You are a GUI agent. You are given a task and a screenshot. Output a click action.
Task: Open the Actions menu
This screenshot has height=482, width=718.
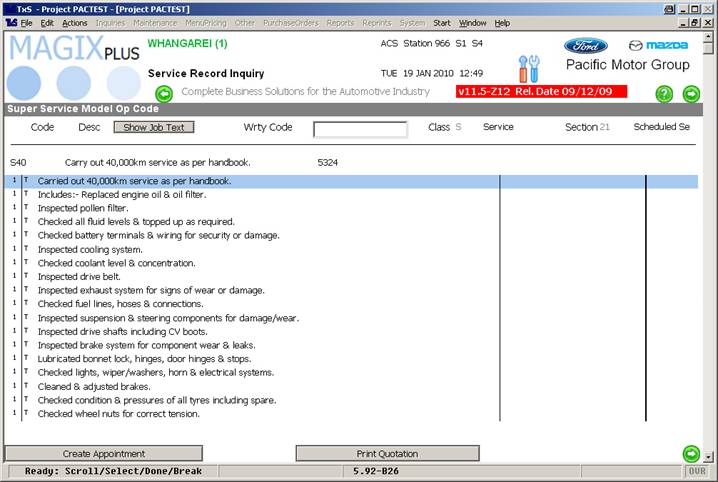click(74, 22)
